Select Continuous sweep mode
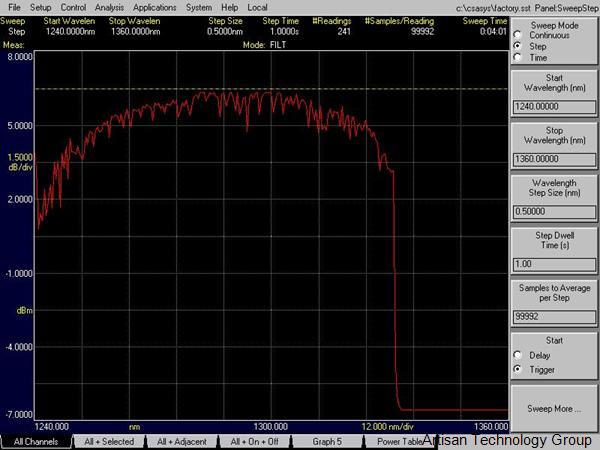 (x=516, y=35)
